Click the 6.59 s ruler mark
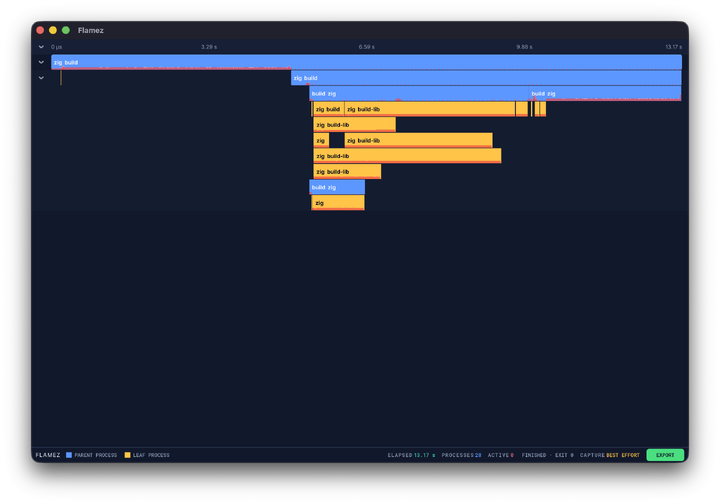 pyautogui.click(x=366, y=47)
